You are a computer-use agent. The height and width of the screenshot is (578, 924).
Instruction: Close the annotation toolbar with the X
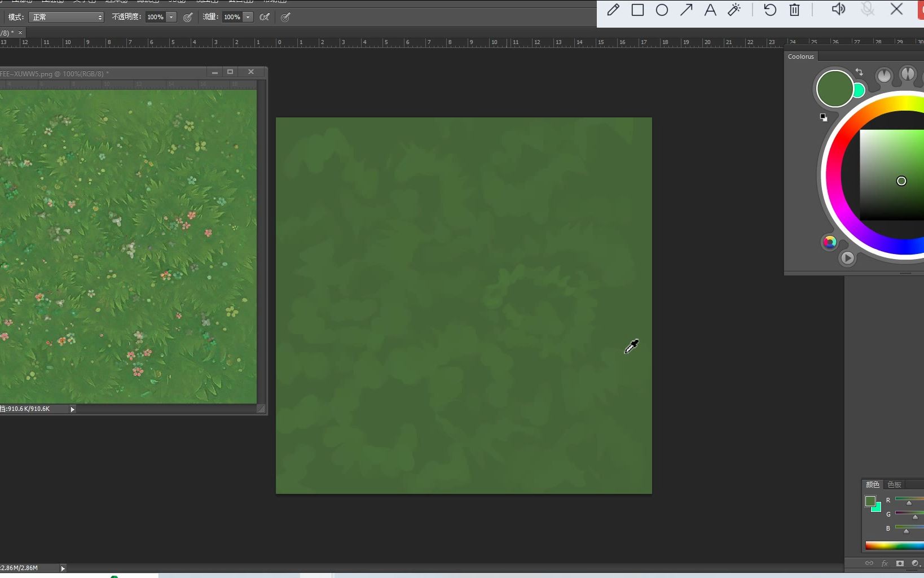pyautogui.click(x=896, y=9)
